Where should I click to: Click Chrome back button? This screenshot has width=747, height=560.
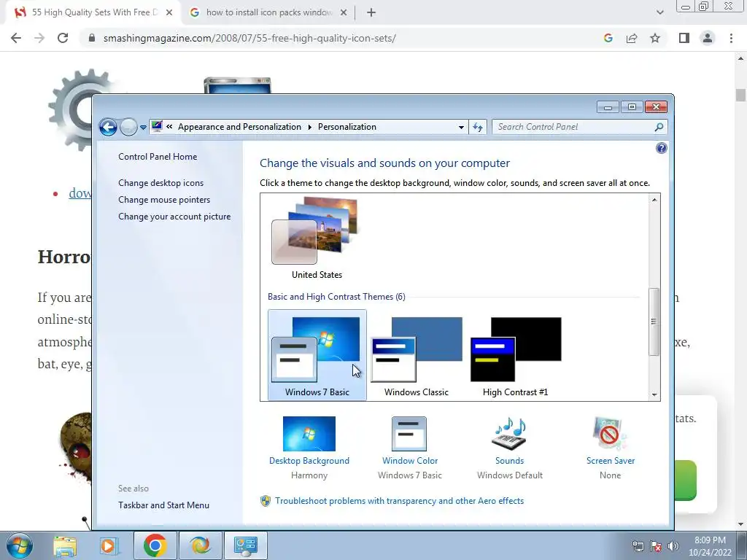[16, 38]
